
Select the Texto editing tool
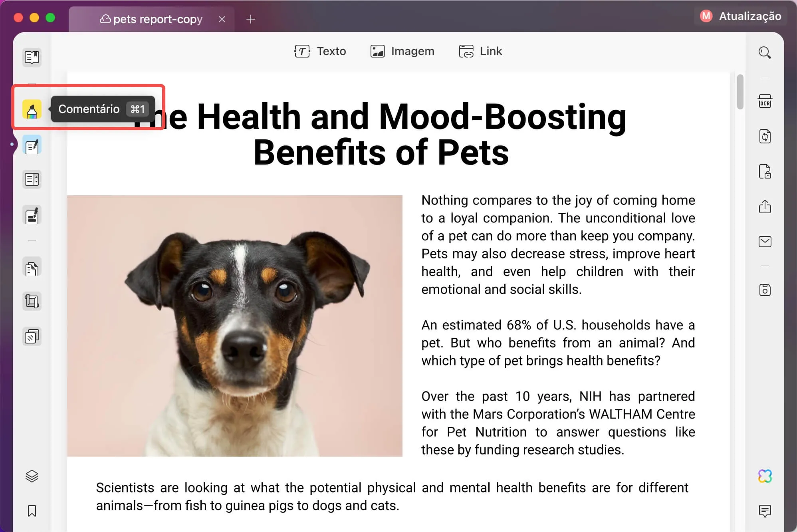(x=320, y=51)
